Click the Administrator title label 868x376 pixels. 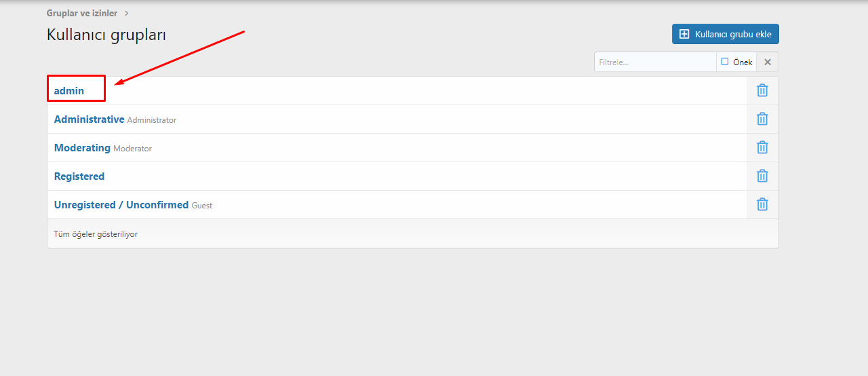152,120
